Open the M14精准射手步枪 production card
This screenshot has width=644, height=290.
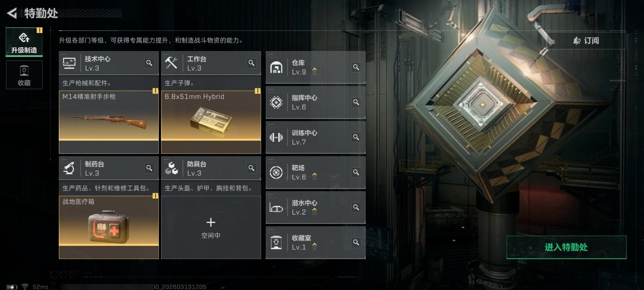[109, 122]
